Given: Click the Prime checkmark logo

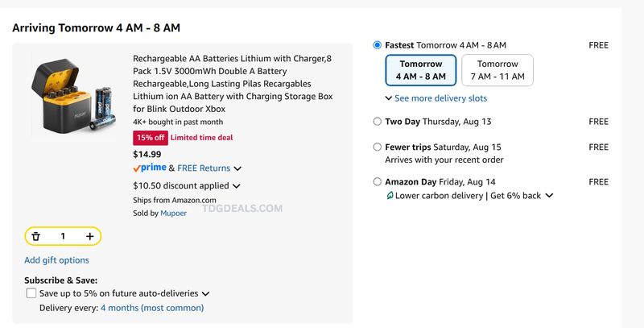Looking at the screenshot, I should pos(150,168).
